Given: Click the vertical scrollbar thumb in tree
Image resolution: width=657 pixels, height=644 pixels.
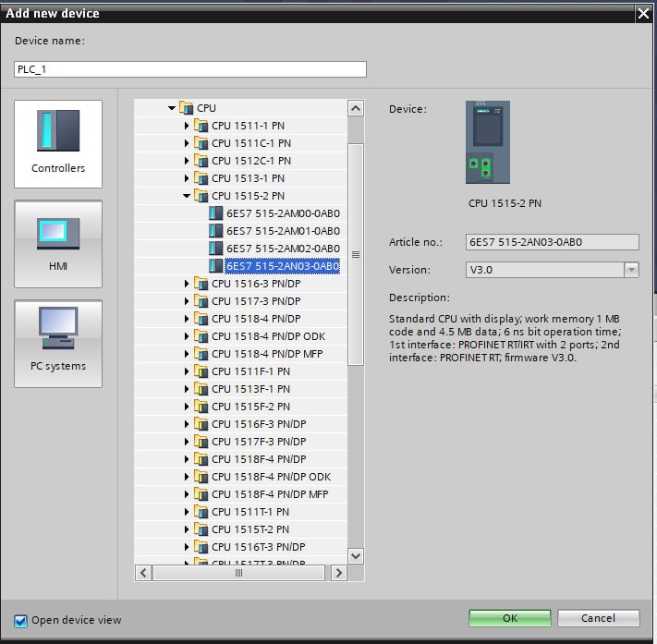Looking at the screenshot, I should (x=356, y=255).
